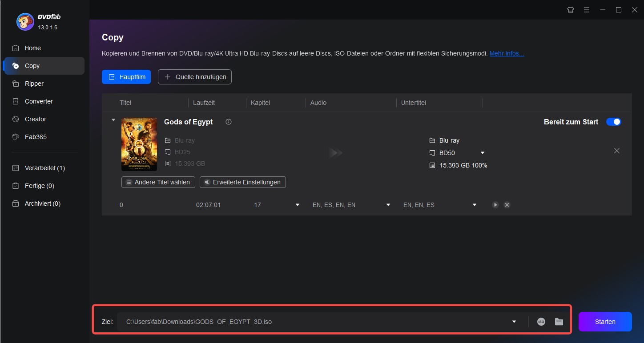644x343 pixels.
Task: Click the Kapitel column header
Action: click(260, 103)
